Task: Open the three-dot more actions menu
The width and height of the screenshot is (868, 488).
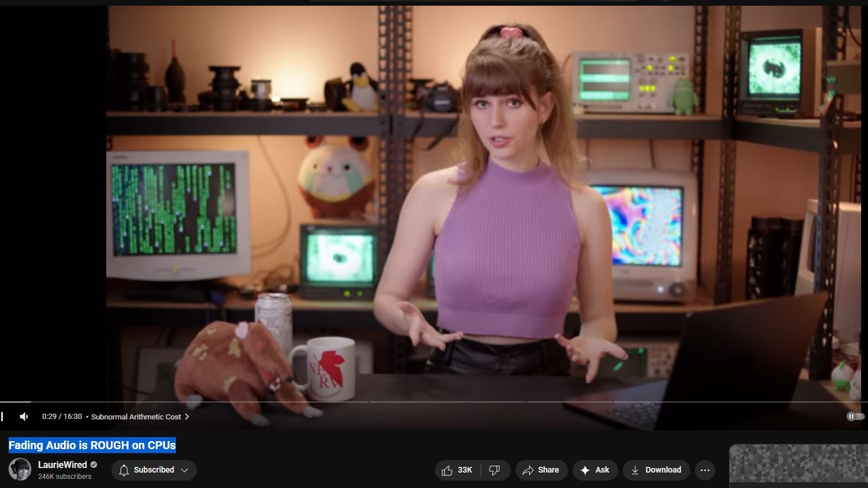Action: tap(705, 470)
